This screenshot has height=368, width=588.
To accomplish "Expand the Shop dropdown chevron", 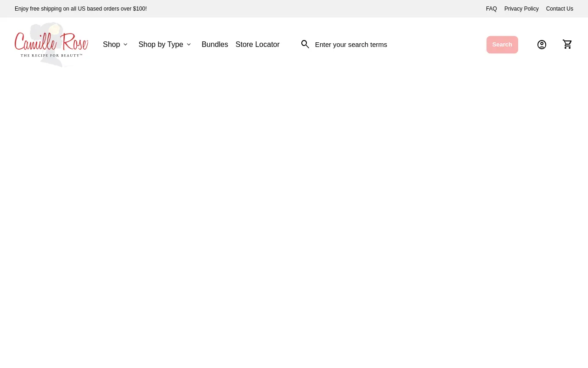I will 125,45.
